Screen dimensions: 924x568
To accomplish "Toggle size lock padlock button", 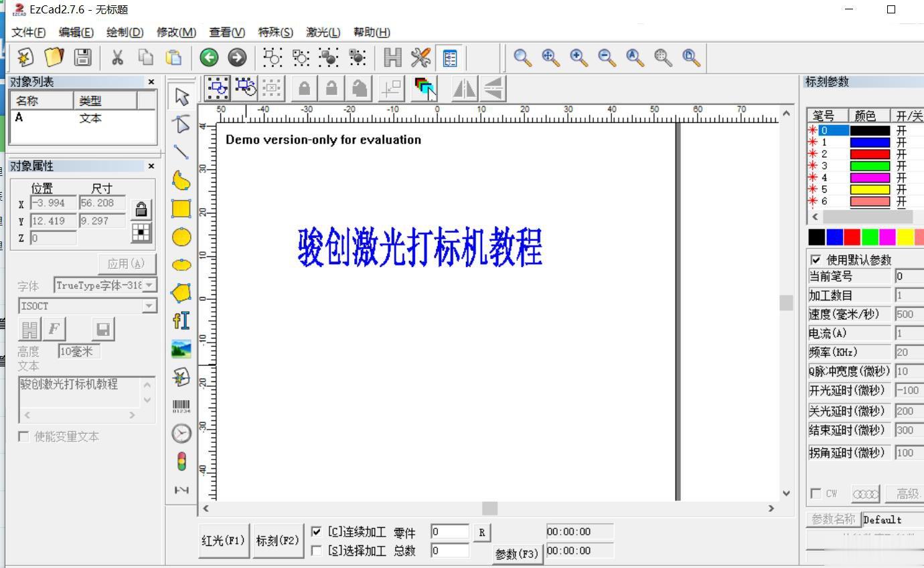I will coord(141,209).
